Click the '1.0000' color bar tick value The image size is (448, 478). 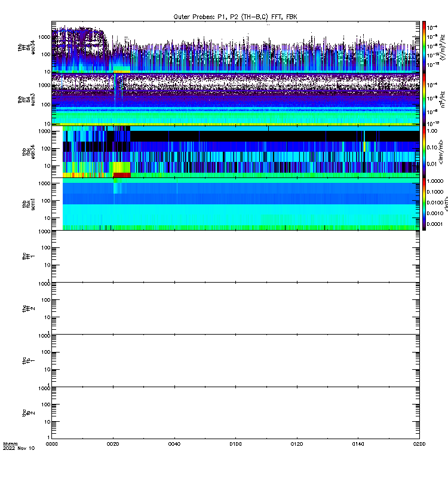click(435, 181)
